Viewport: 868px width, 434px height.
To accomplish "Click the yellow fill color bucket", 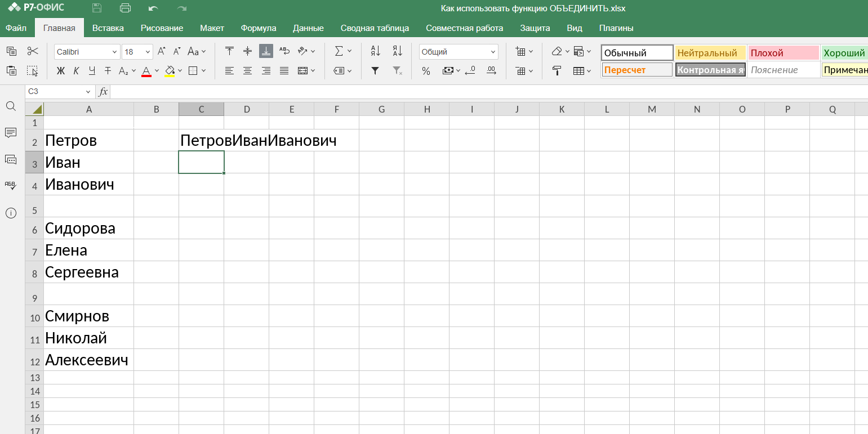I will tap(170, 71).
